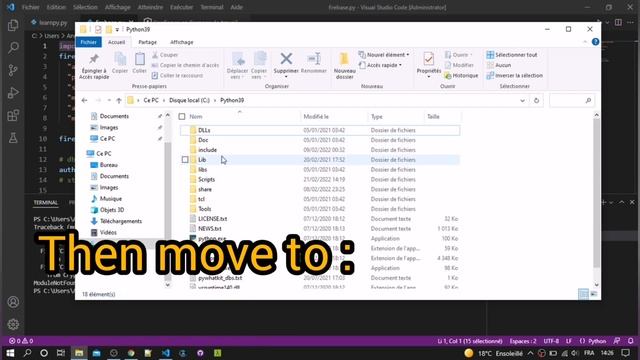
Task: Open VS Code Run and Debug icon
Action: pos(13,93)
